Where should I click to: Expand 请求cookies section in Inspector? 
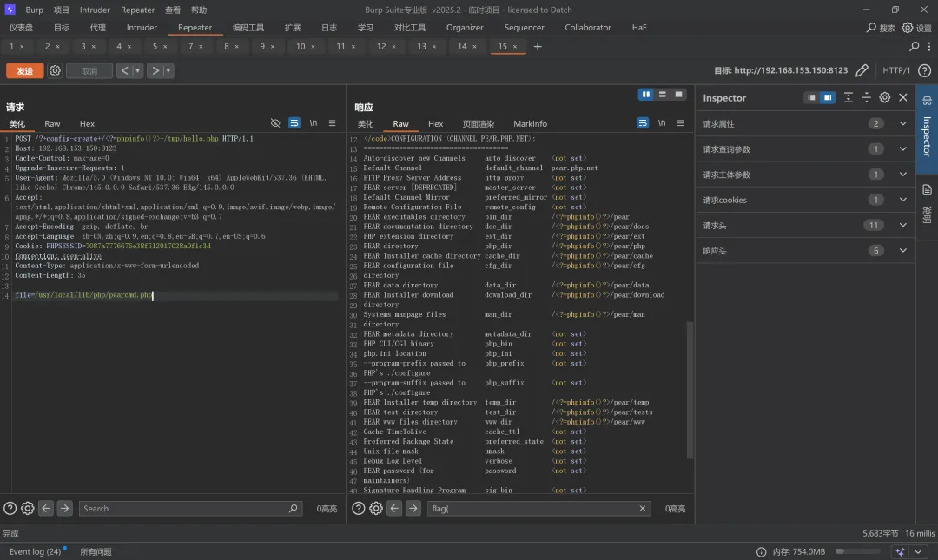click(902, 200)
